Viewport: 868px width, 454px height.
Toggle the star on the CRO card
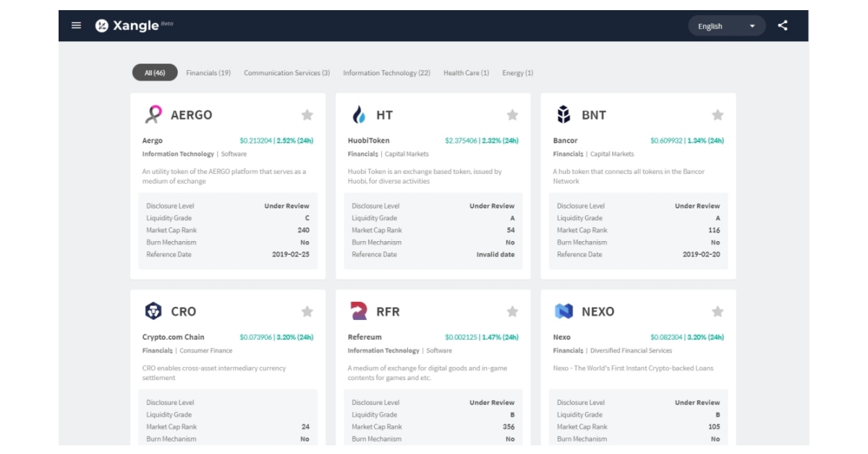[x=309, y=311]
